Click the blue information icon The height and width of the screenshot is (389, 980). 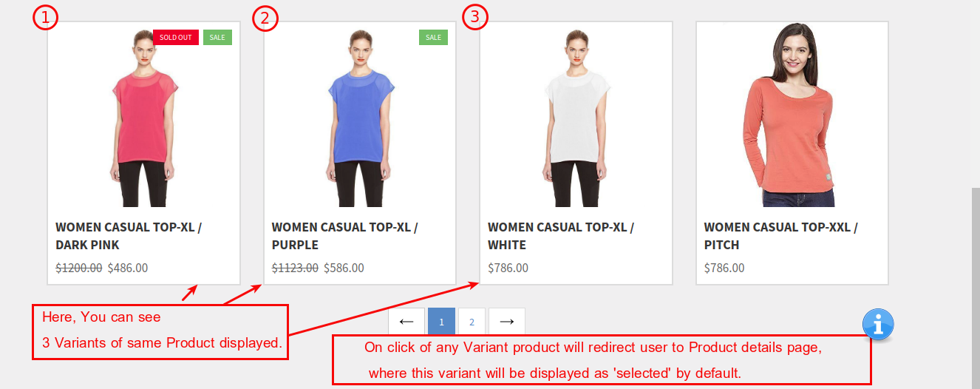[878, 324]
